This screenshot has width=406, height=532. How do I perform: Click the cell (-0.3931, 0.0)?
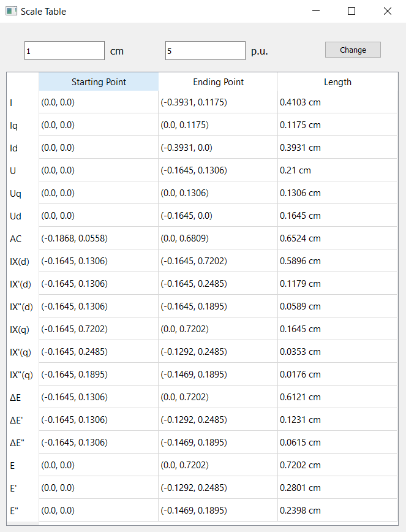click(x=218, y=148)
